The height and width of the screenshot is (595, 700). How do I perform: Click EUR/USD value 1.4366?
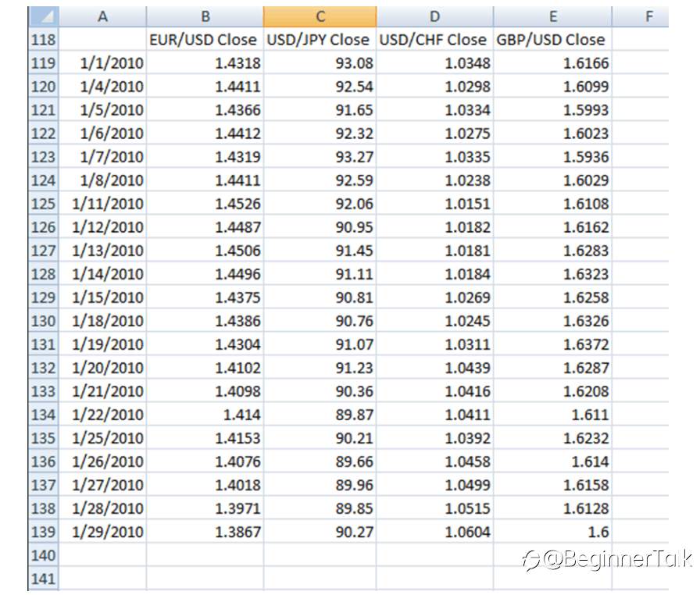click(205, 110)
